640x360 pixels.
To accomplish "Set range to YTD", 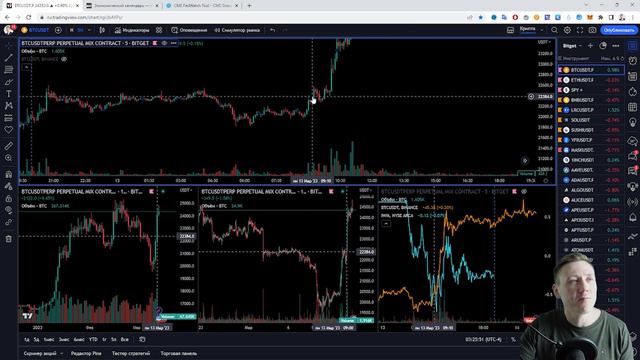I will coord(93,340).
